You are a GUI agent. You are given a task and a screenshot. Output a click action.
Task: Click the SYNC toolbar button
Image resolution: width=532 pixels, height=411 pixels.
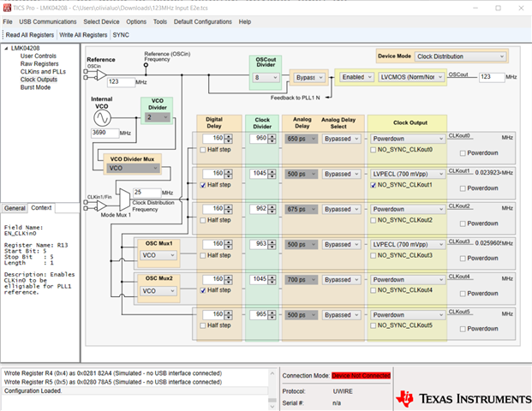pos(121,35)
